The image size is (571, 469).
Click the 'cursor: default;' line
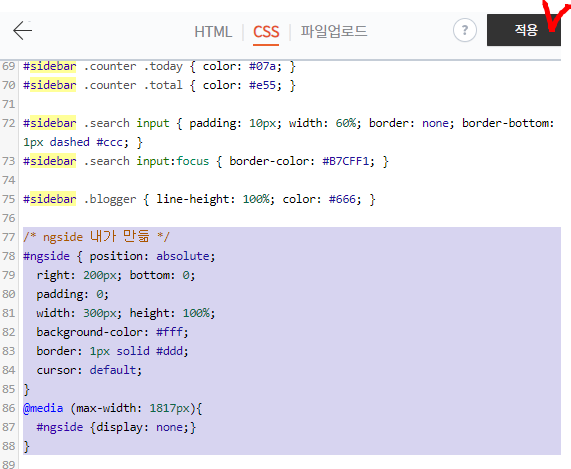coord(89,370)
